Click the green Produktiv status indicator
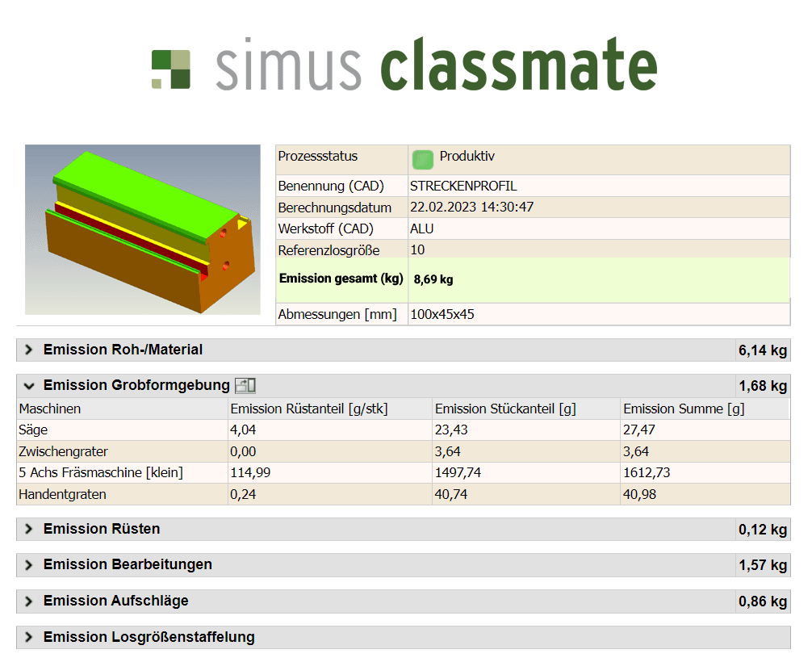Screen dimensions: 812x658 click(x=423, y=158)
